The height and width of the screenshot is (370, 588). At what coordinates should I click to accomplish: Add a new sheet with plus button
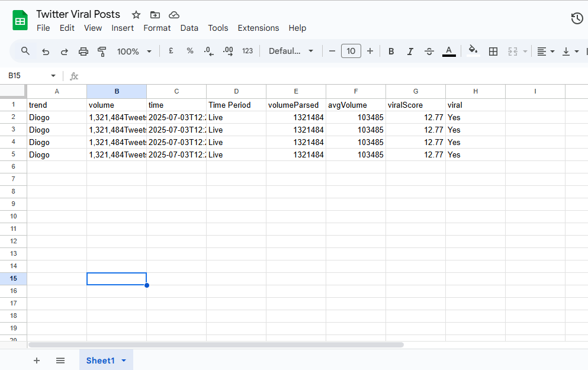[36, 361]
